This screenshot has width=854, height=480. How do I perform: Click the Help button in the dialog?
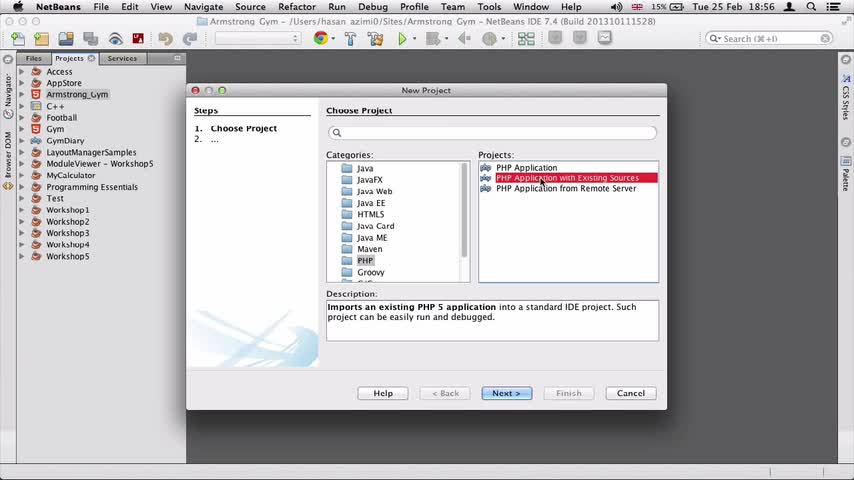click(x=383, y=393)
